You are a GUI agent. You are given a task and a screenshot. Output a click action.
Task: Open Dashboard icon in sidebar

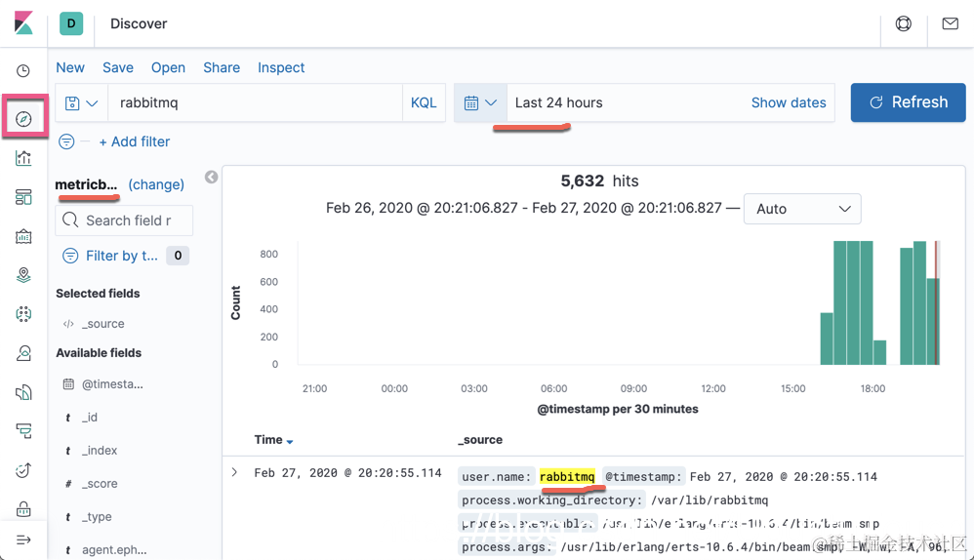(23, 197)
